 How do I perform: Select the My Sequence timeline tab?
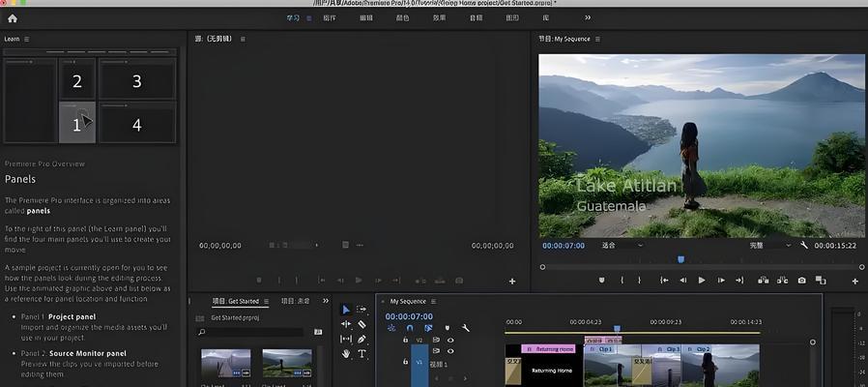tap(408, 301)
